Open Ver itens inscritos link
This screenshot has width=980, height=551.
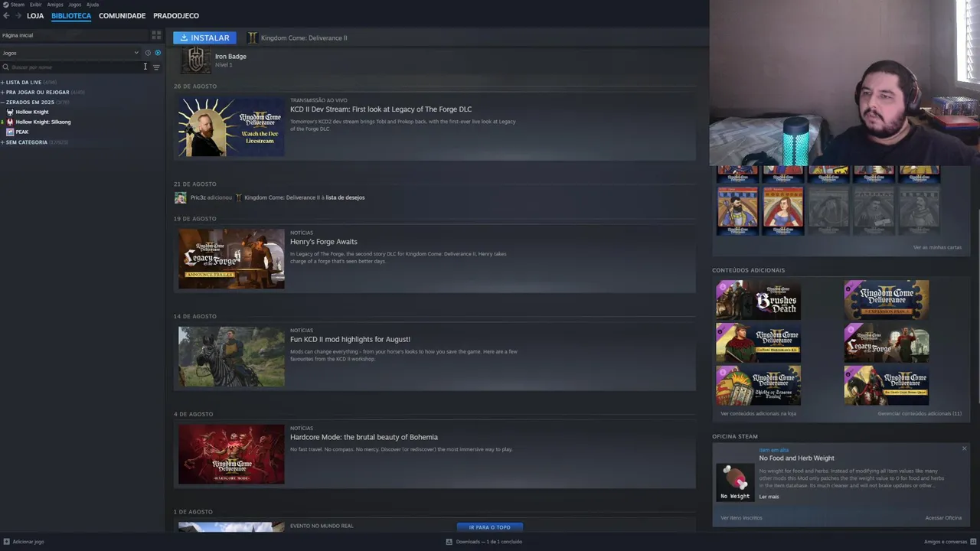741,518
